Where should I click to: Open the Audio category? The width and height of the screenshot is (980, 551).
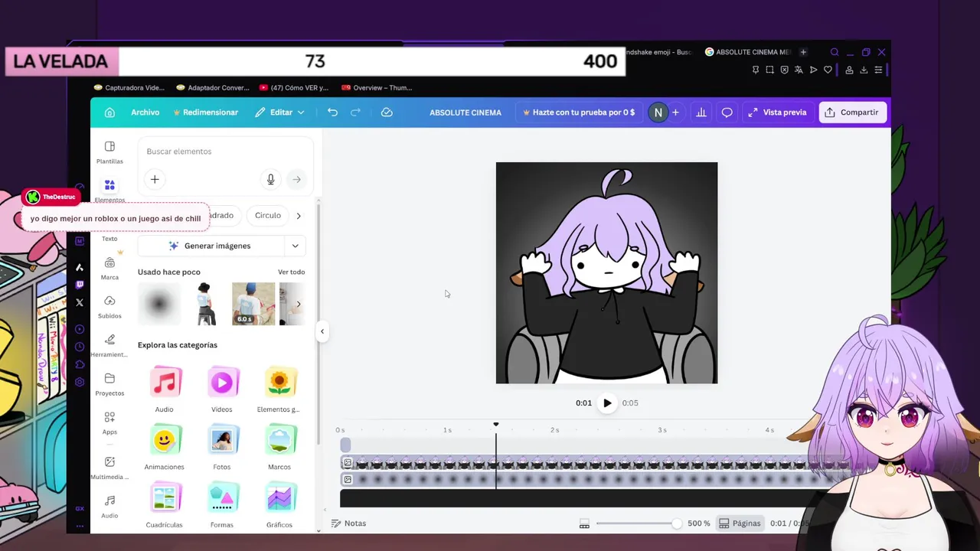tap(164, 389)
